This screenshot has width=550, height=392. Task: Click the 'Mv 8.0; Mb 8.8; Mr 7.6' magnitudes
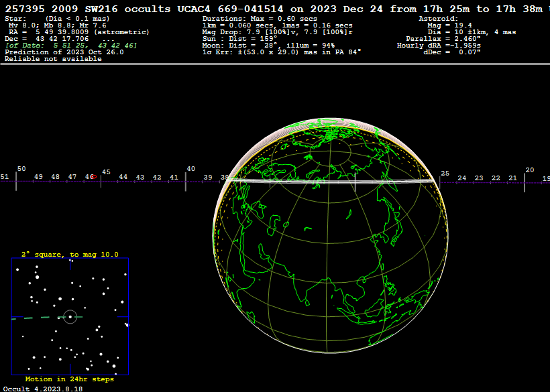tap(58, 25)
